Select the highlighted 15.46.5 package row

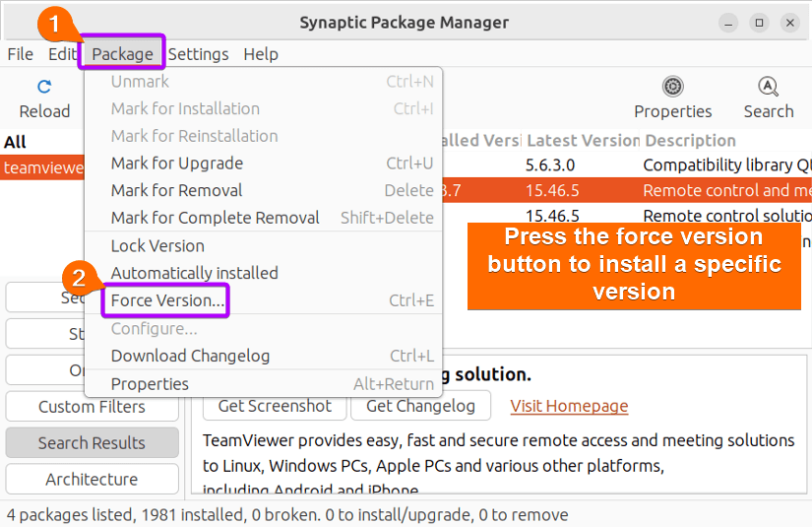(x=627, y=190)
